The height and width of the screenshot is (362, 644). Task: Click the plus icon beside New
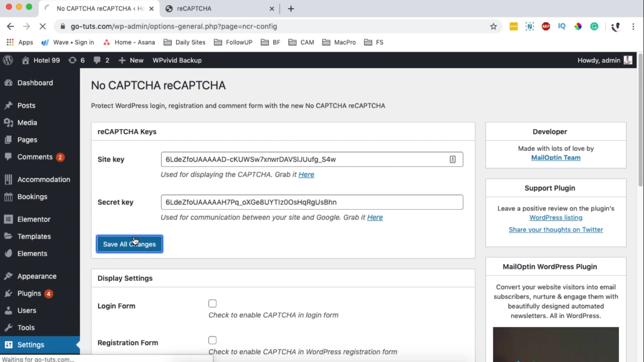coord(122,60)
